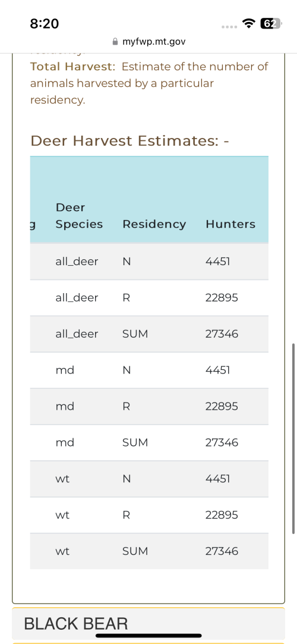
Task: Tap the home indicator bar at bottom
Action: pyautogui.click(x=148, y=635)
